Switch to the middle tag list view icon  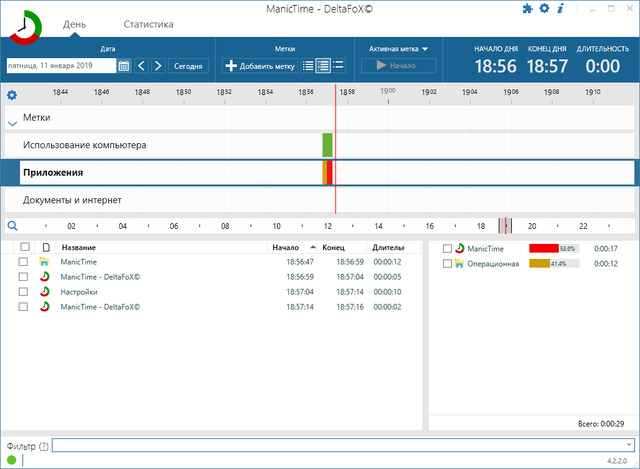(323, 66)
